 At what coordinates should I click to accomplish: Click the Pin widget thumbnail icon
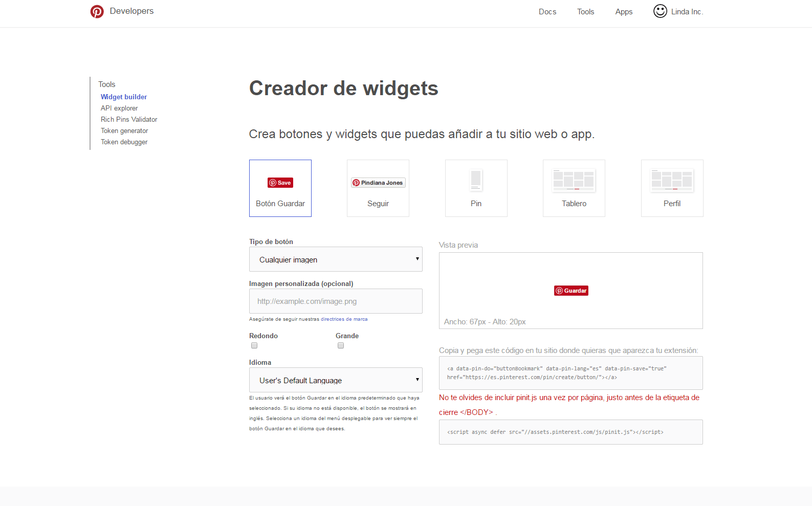(476, 180)
